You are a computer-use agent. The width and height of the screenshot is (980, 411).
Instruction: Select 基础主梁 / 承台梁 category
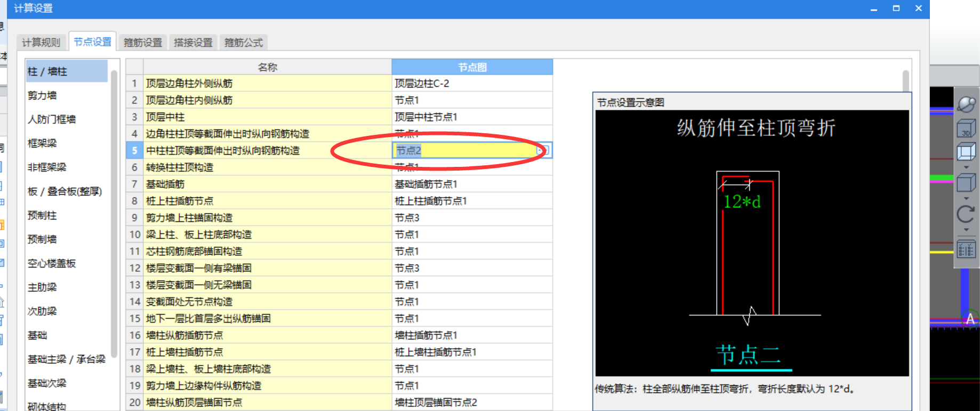(67, 359)
